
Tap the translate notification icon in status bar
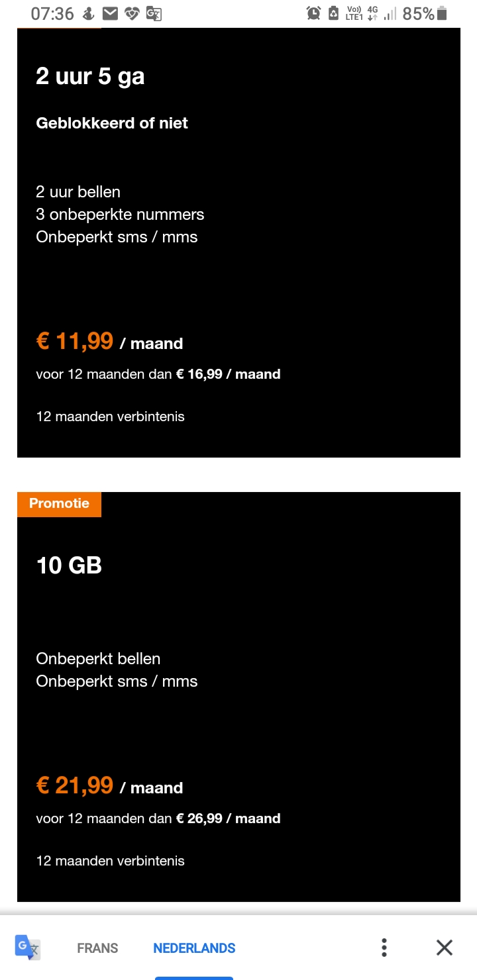[x=154, y=13]
